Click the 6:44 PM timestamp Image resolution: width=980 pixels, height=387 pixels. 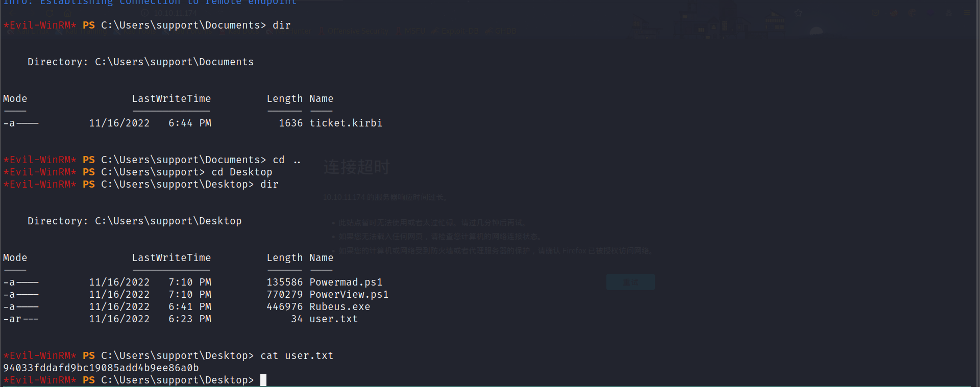tap(189, 123)
